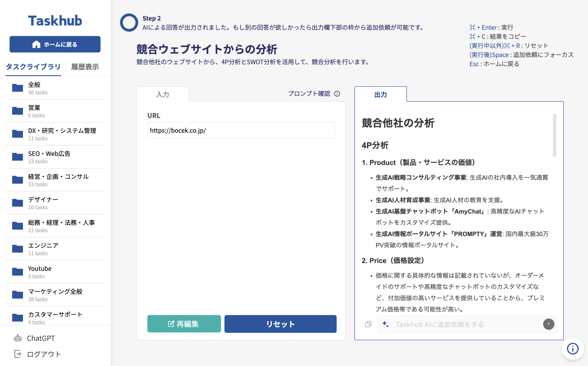
Task: Expand the エンジニア task folder
Action: [18, 249]
